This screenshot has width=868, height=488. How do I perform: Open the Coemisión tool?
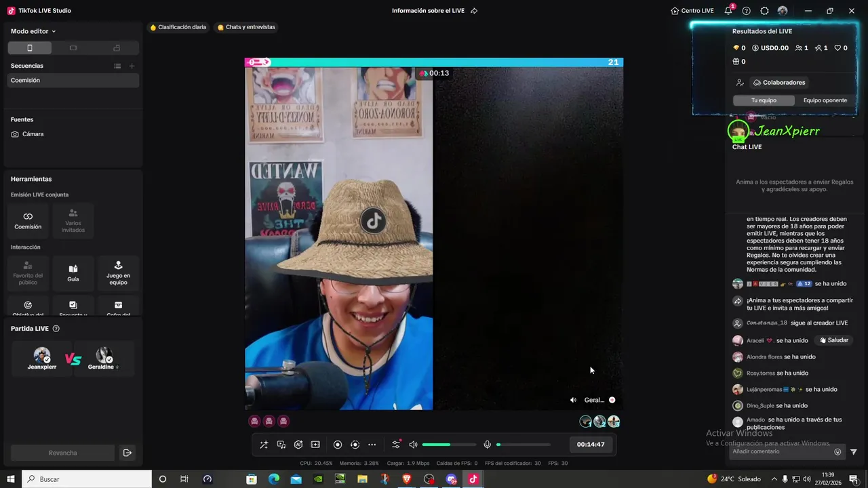pyautogui.click(x=28, y=220)
